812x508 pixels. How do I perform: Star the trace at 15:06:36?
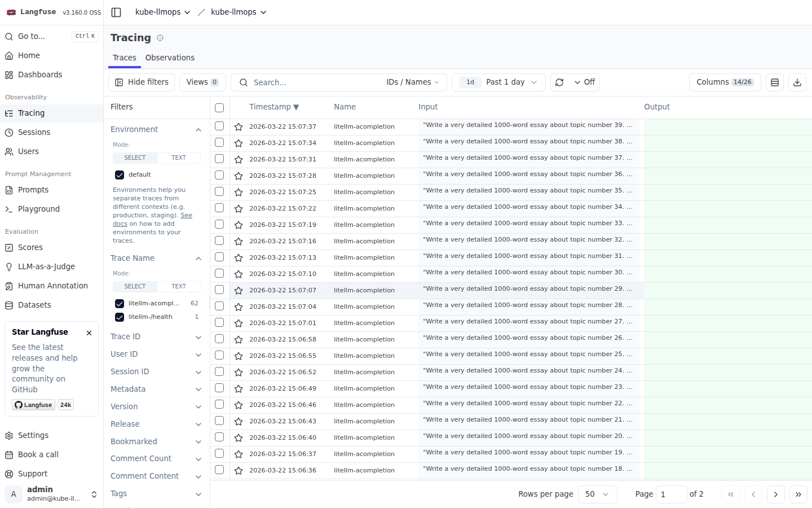pos(239,471)
